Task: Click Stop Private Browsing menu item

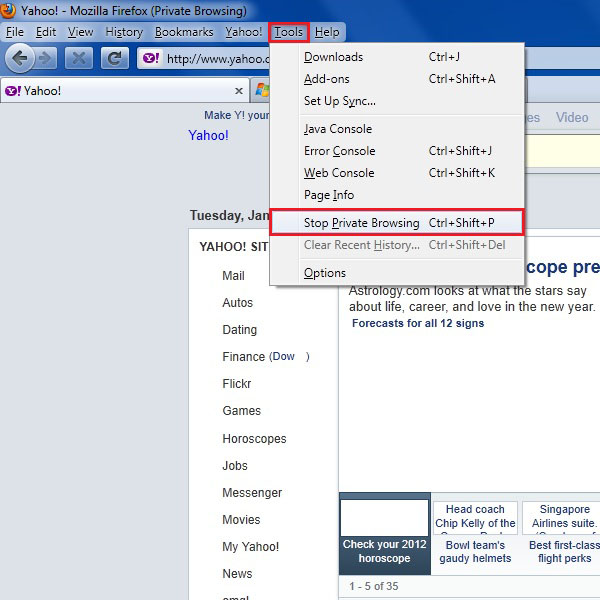Action: click(397, 222)
